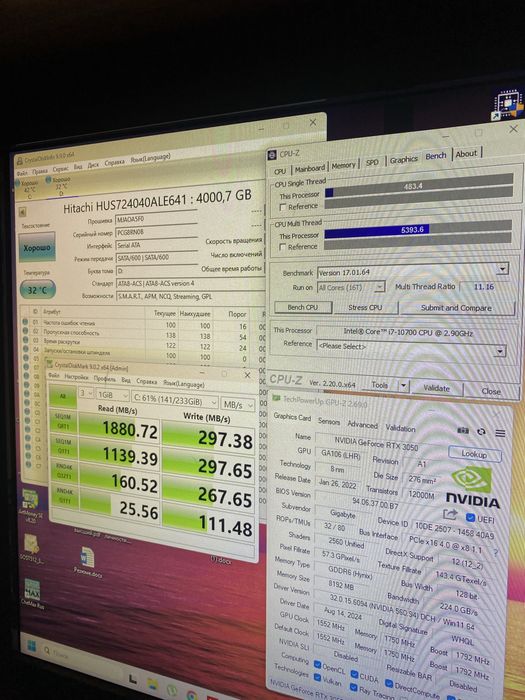Switch to the Memory tab in CPU-Z
This screenshot has height=700, width=525.
pos(343,165)
